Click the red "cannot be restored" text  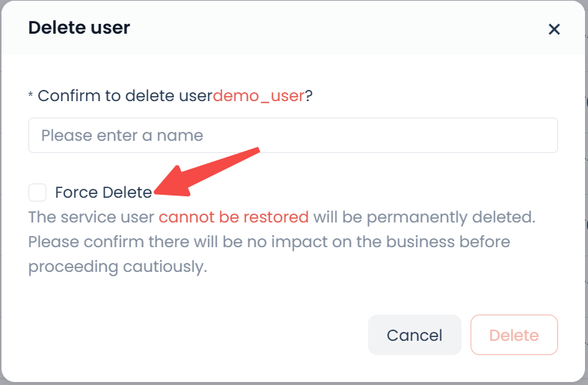[233, 217]
